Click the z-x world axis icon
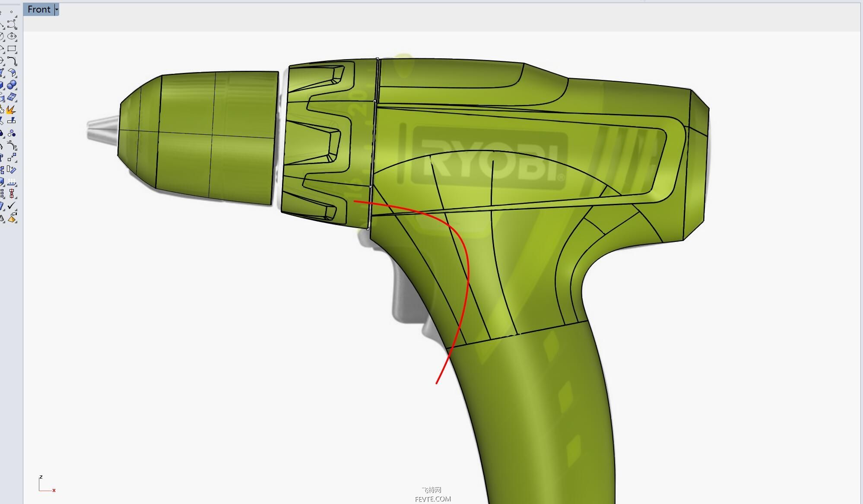 point(47,484)
